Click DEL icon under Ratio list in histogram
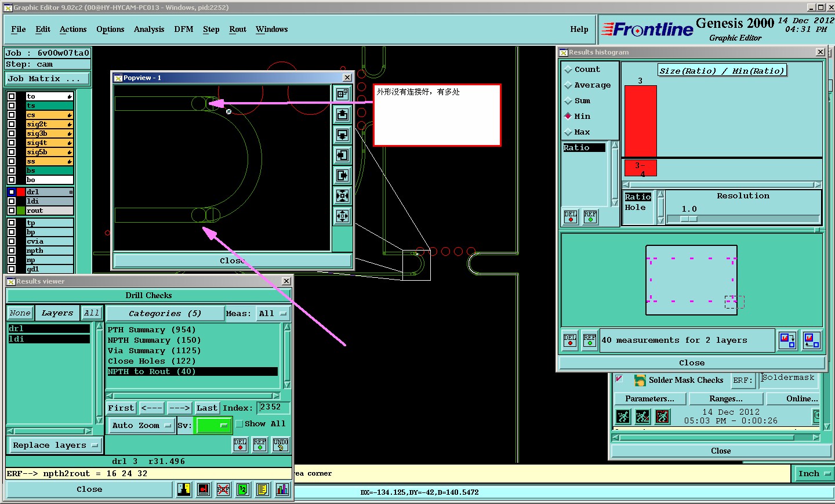835x504 pixels. pyautogui.click(x=571, y=217)
